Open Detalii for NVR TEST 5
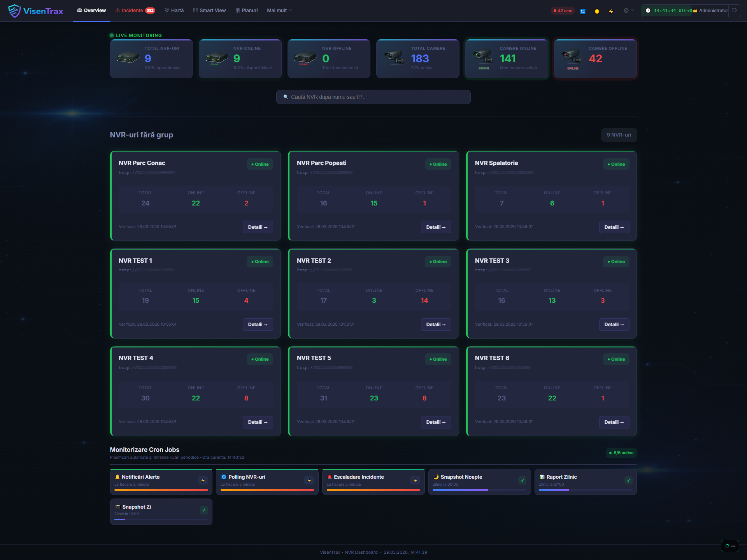This screenshot has width=747, height=560. pos(436,422)
